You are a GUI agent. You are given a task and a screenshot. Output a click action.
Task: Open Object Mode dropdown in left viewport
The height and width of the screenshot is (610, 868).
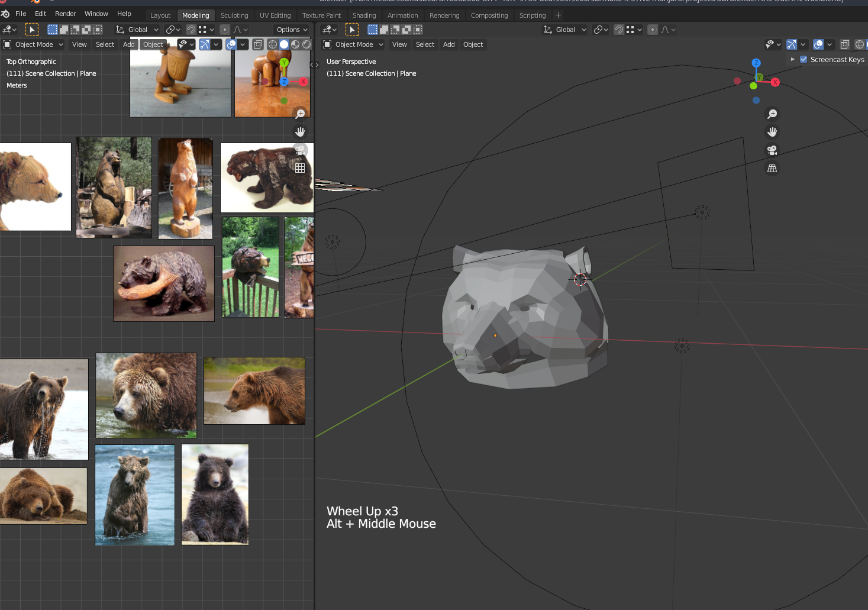point(33,44)
